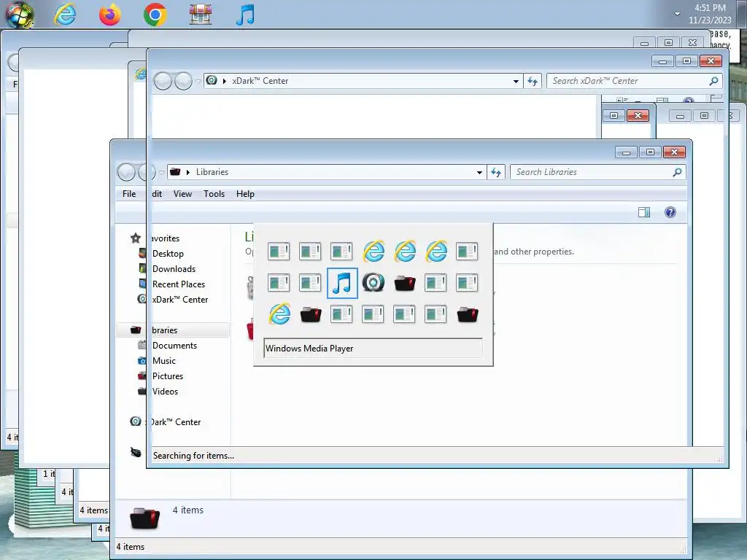This screenshot has height=560, width=747.
Task: Open the Help menu in Libraries
Action: (x=245, y=194)
